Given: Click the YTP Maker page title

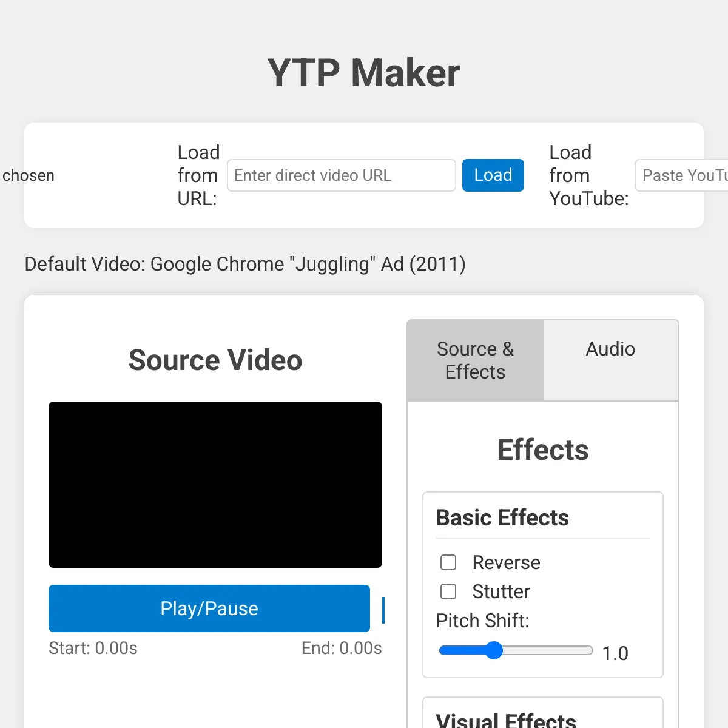Looking at the screenshot, I should (363, 72).
